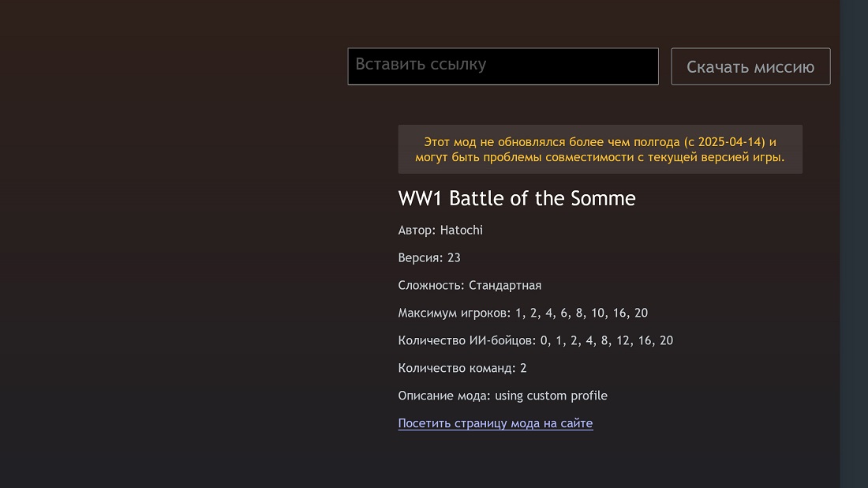Click the max players list "1, 2, 4, 6, 8, 10, 16, 20"
The height and width of the screenshot is (488, 868).
(582, 313)
